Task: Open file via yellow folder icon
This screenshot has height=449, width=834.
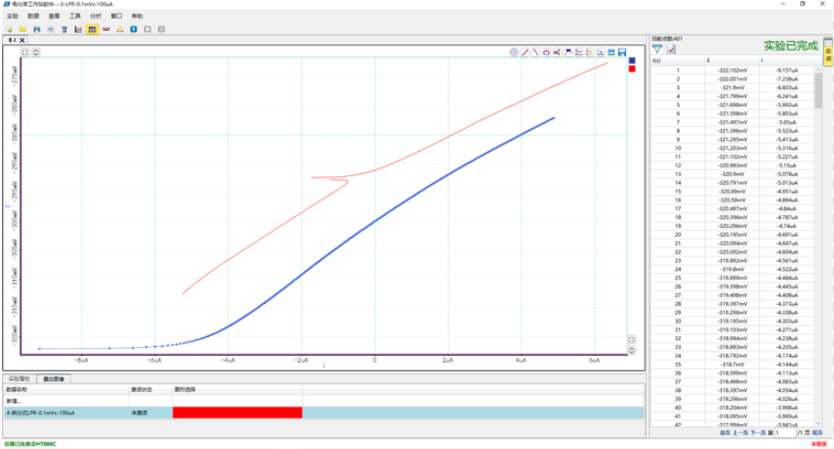Action: tap(23, 29)
